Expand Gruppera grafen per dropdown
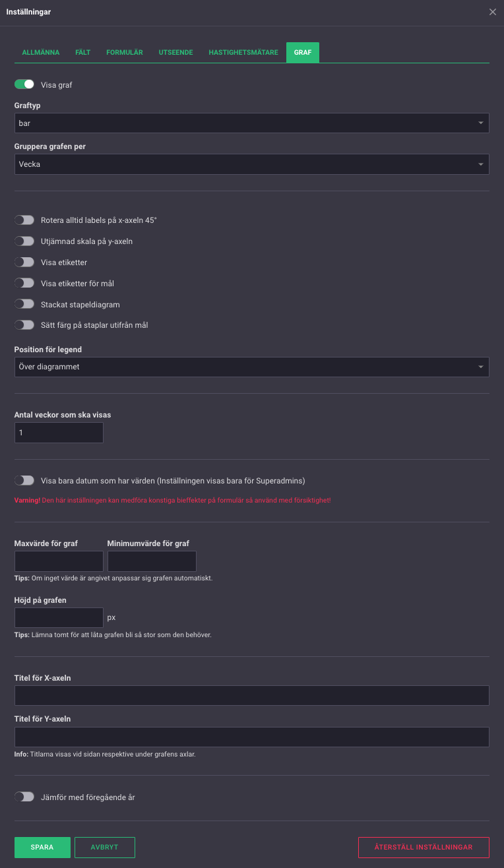Viewport: 504px width, 868px height. tap(251, 164)
